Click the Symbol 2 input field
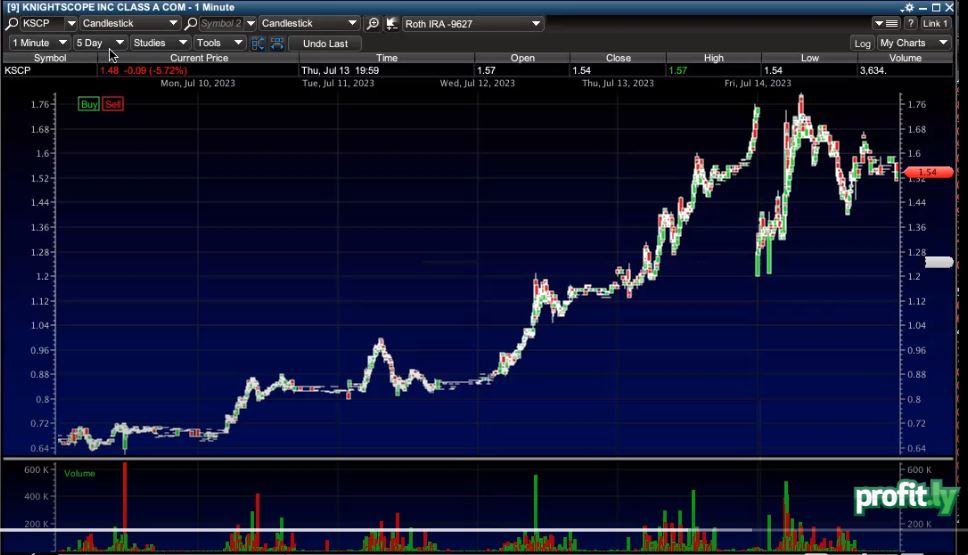This screenshot has height=555, width=968. click(x=221, y=23)
